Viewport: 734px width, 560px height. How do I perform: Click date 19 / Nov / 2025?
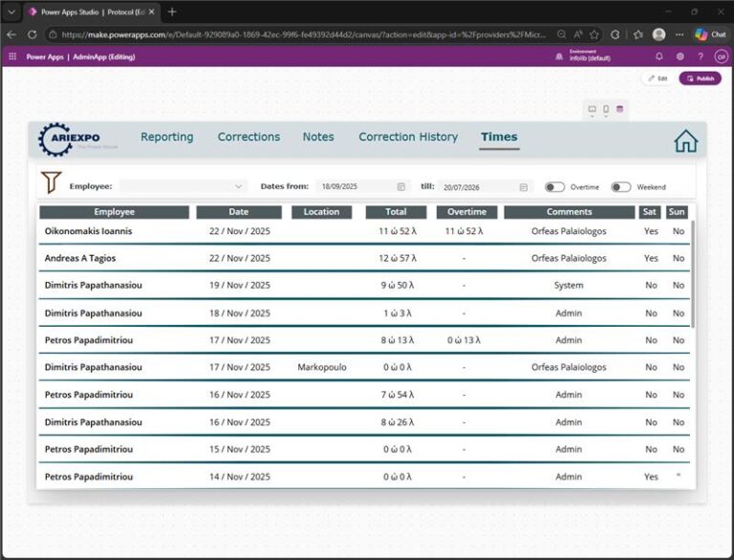click(x=240, y=285)
